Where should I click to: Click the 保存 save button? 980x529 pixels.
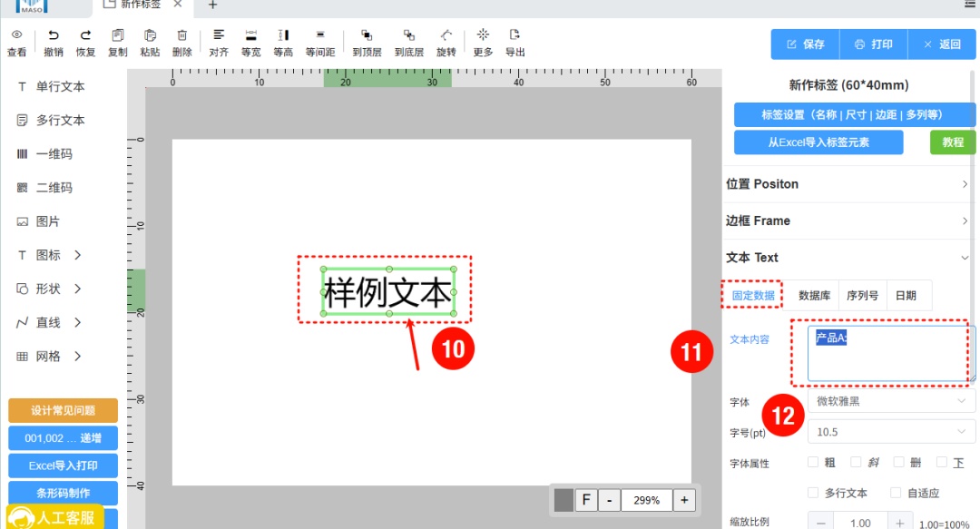[806, 44]
